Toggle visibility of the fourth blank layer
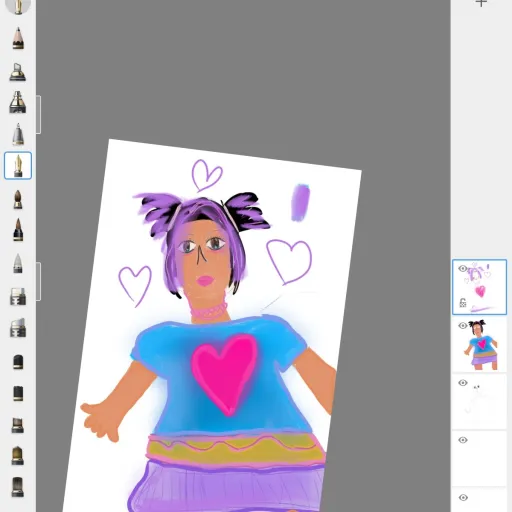The image size is (512, 512). (x=462, y=440)
